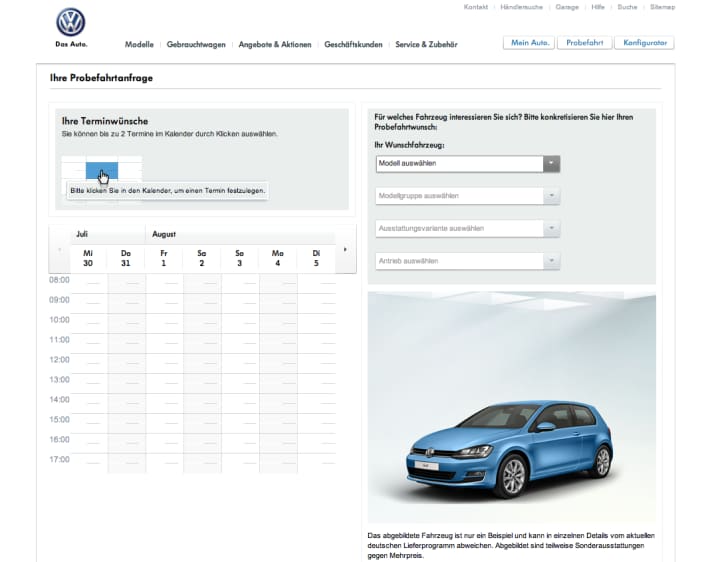This screenshot has height=562, width=712.
Task: Open the Gebrauchtwagen menu
Action: point(196,45)
